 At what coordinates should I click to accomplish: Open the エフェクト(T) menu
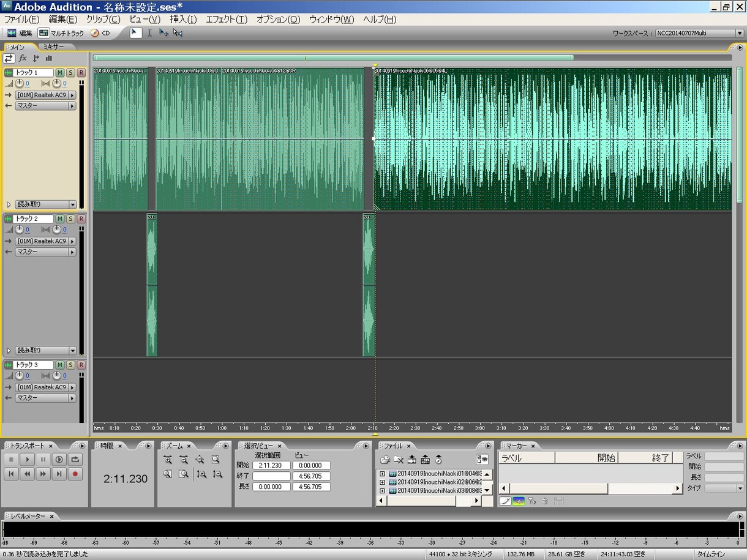click(227, 20)
